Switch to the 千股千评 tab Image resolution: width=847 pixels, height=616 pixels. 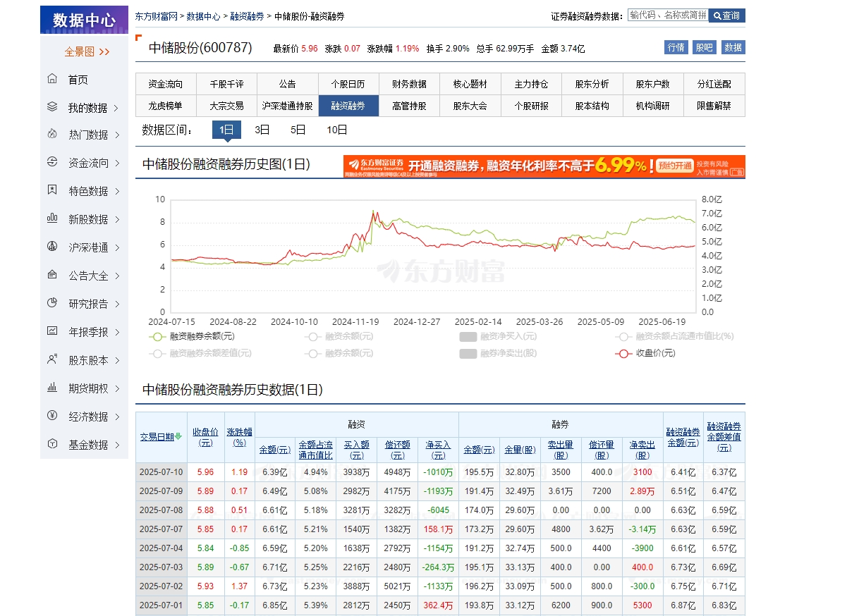pyautogui.click(x=226, y=84)
